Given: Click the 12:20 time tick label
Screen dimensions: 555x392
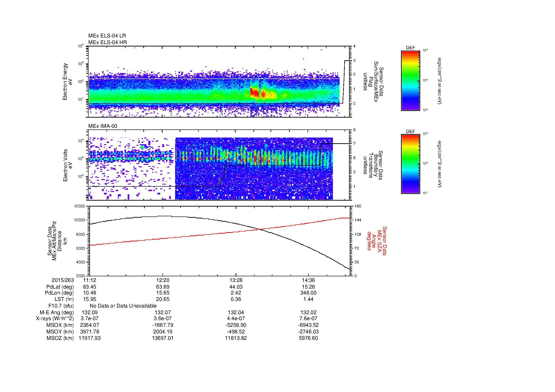Looking at the screenshot, I should tap(163, 280).
